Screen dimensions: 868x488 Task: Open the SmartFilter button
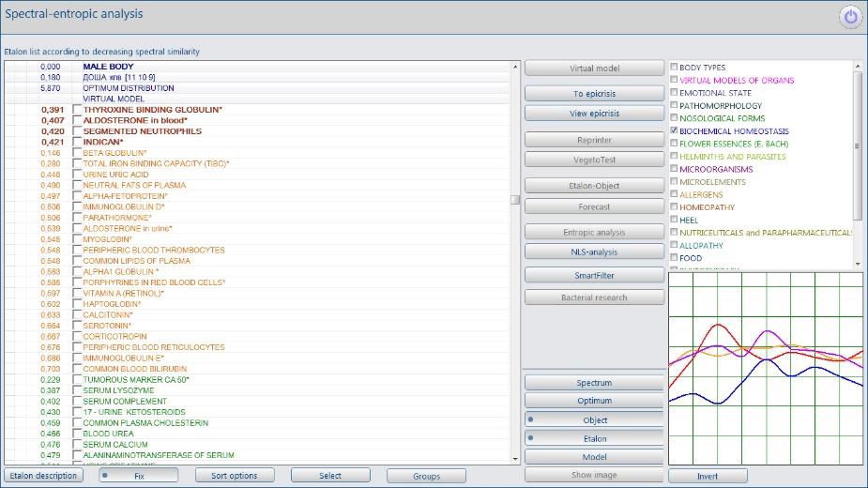pyautogui.click(x=594, y=275)
